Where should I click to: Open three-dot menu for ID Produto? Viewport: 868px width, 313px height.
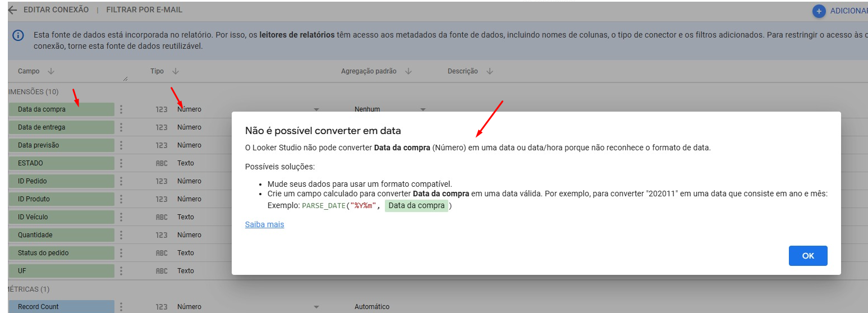(x=121, y=199)
